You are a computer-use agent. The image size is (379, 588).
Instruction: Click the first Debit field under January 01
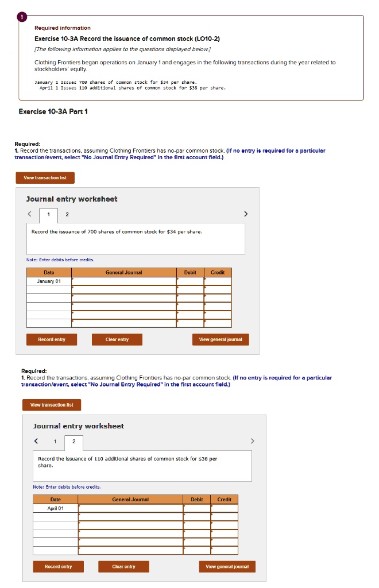[190, 281]
